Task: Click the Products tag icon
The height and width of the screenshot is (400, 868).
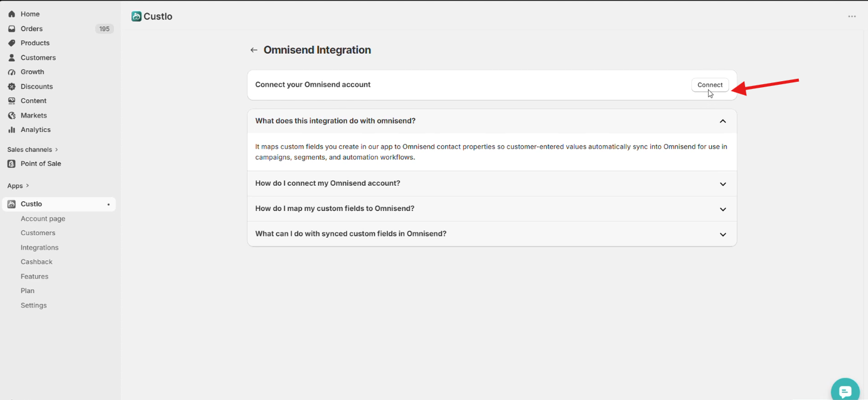Action: click(x=11, y=43)
